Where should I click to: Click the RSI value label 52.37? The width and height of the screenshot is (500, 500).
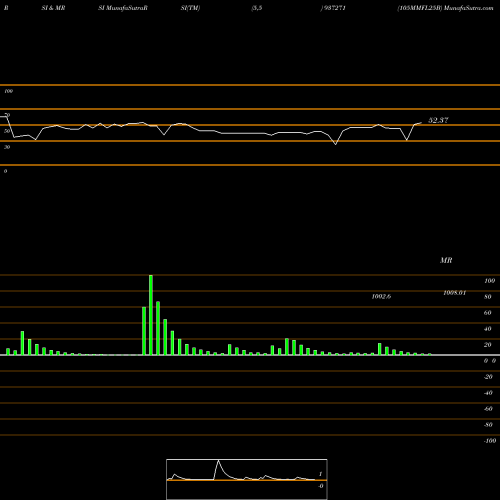438,120
